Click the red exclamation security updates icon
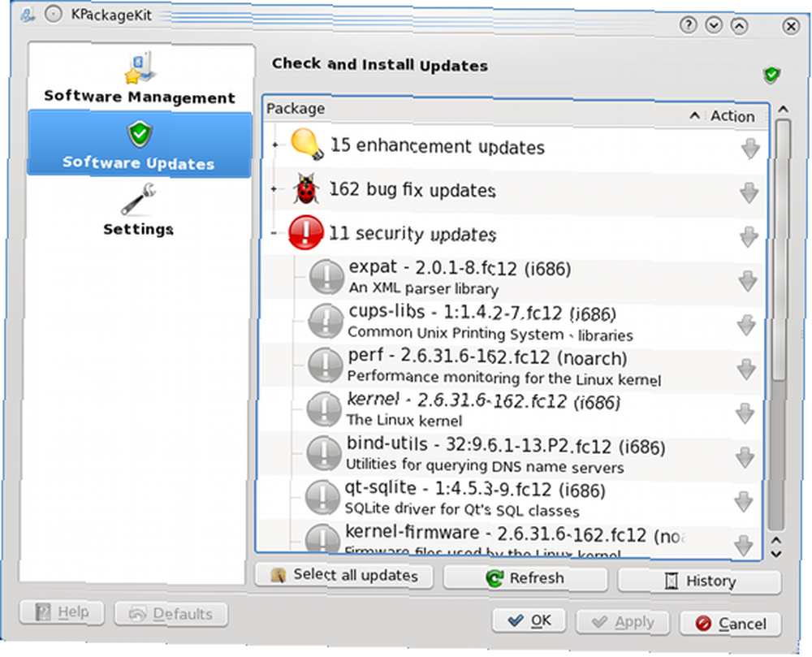812x657 pixels. (305, 232)
